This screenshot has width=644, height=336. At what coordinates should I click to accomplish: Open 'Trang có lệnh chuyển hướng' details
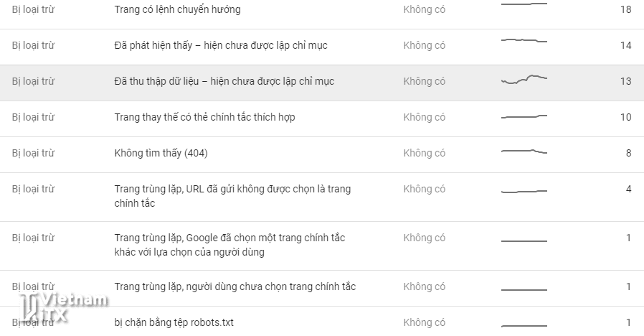[177, 9]
